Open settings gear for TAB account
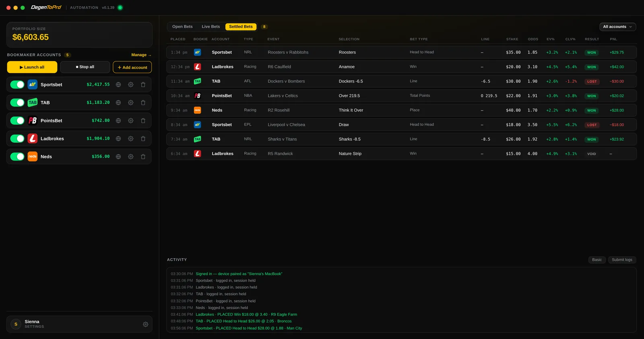644x339 pixels. coord(131,103)
